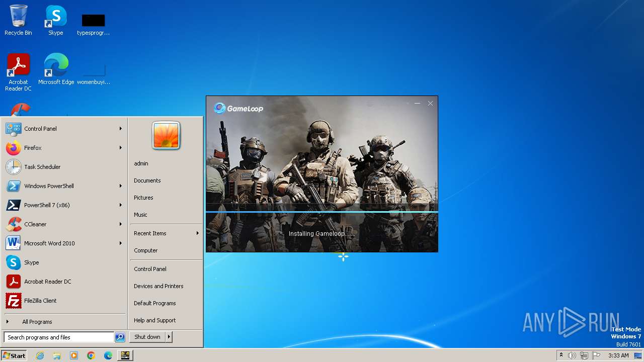This screenshot has width=644, height=362.
Task: Open CCleaner from Start menu
Action: [x=64, y=224]
